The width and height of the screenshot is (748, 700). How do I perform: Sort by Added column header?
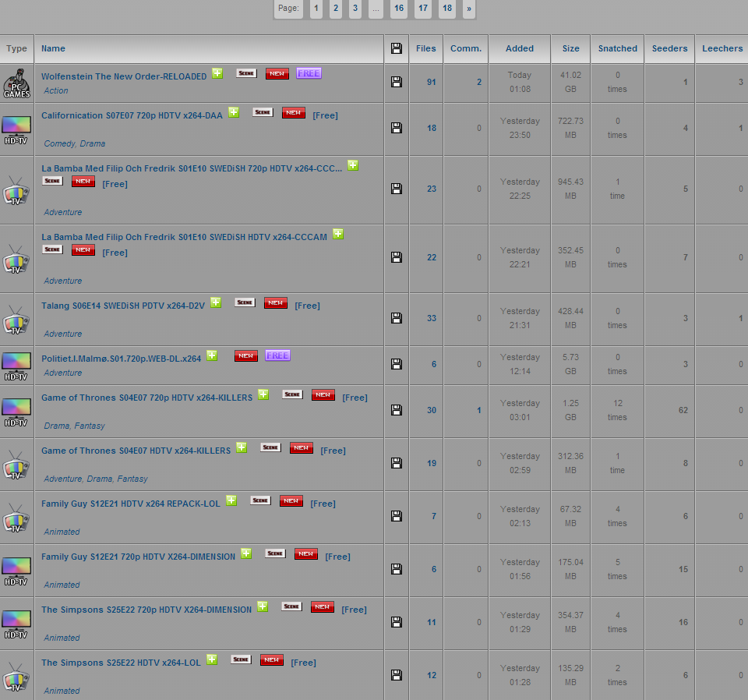pyautogui.click(x=520, y=48)
